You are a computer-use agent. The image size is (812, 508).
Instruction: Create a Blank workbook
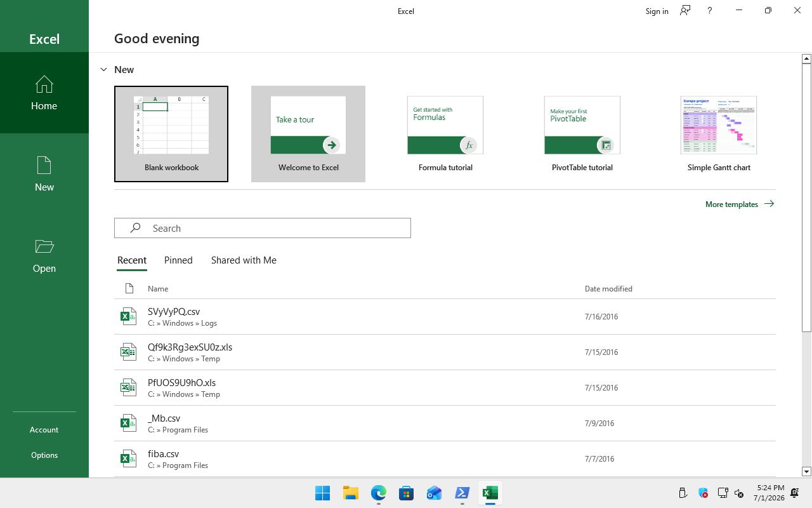coord(171,134)
